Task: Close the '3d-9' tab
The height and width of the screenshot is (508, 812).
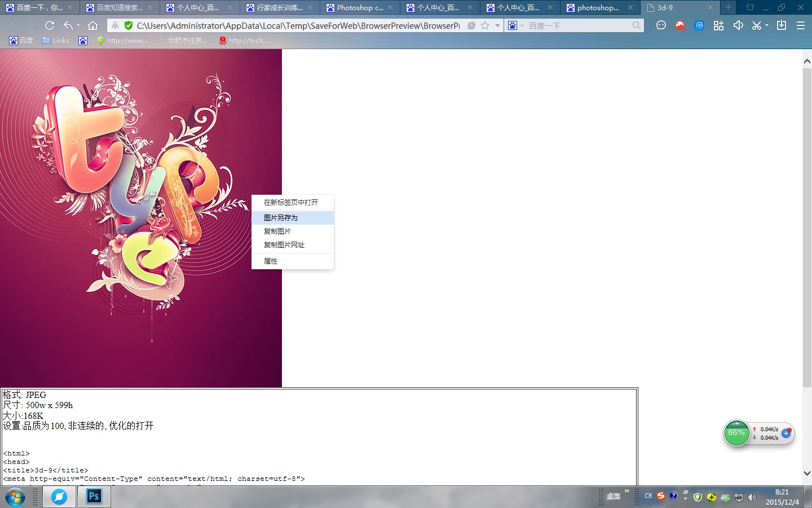Action: tap(710, 8)
